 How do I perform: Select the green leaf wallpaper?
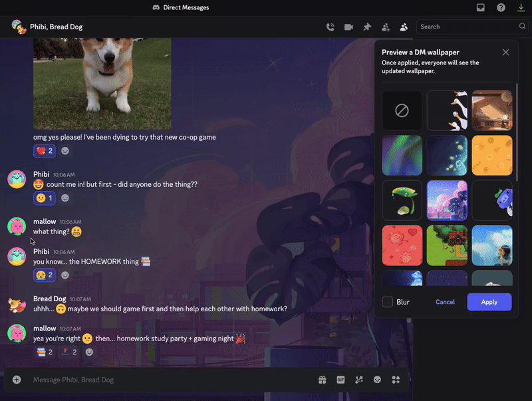(402, 200)
